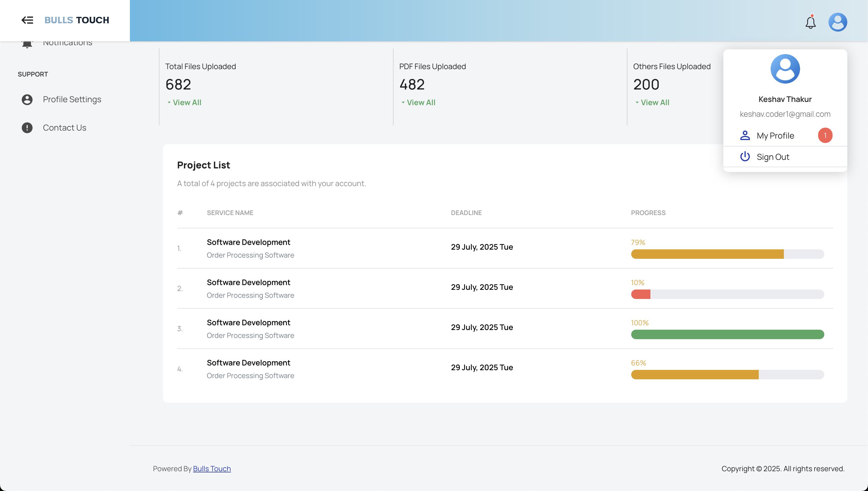Click the keshav.coder1@gmail.com email text
The width and height of the screenshot is (868, 491).
[785, 114]
